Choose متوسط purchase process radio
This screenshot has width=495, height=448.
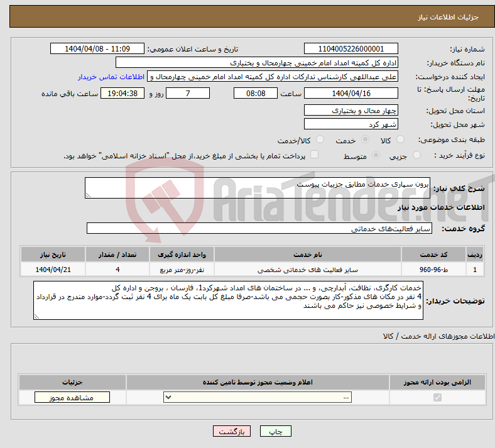(376, 155)
